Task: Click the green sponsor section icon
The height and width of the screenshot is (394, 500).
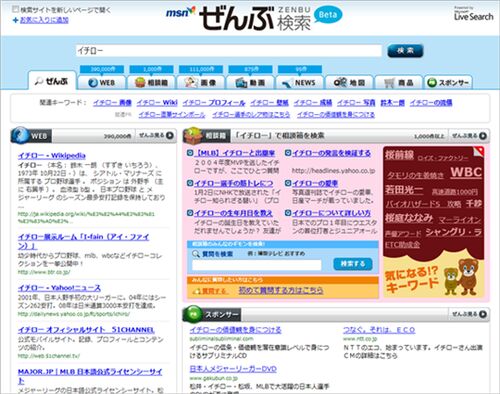Action: tap(193, 314)
